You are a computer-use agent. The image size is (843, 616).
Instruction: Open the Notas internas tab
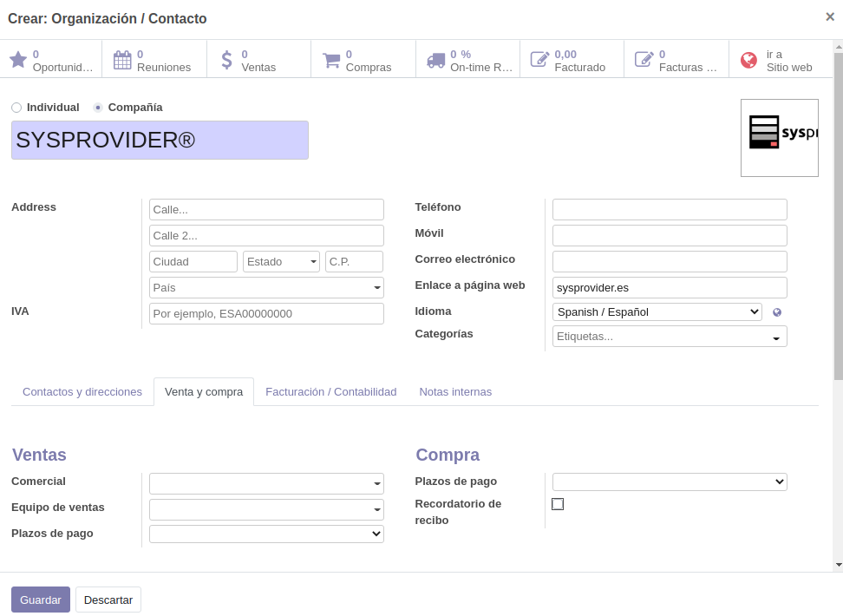(455, 392)
